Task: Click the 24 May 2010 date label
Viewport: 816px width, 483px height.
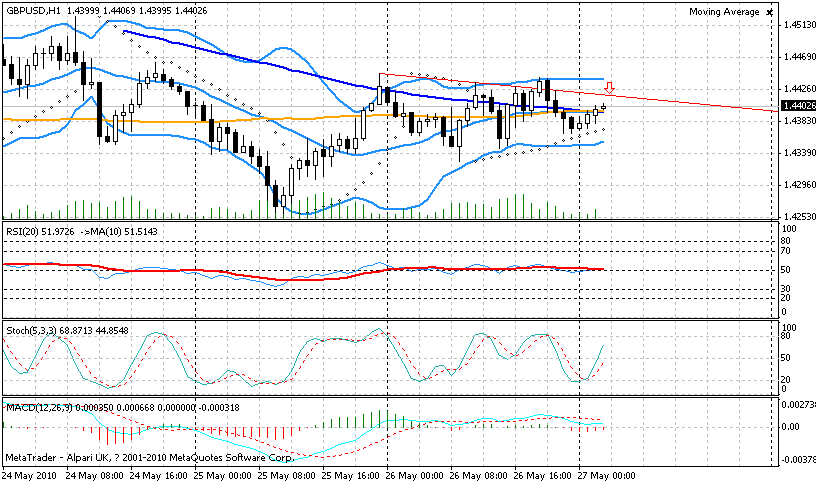Action: pyautogui.click(x=29, y=476)
